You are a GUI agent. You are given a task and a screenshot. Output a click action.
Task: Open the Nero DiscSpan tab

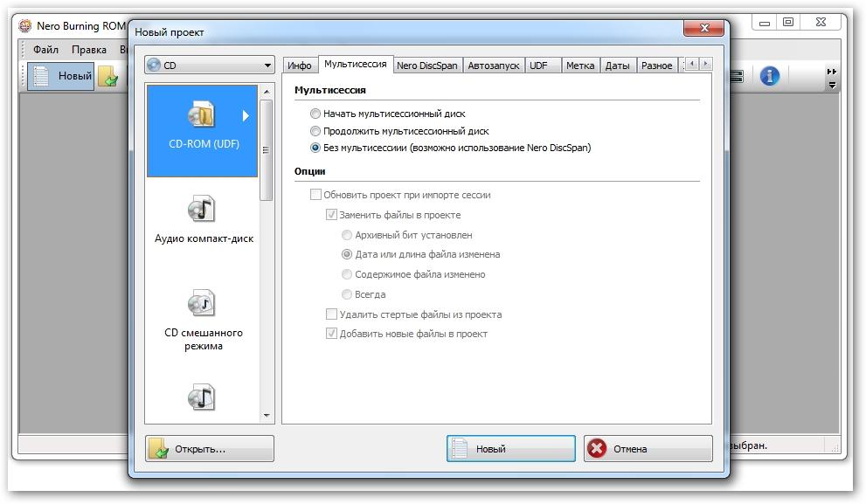click(x=427, y=66)
